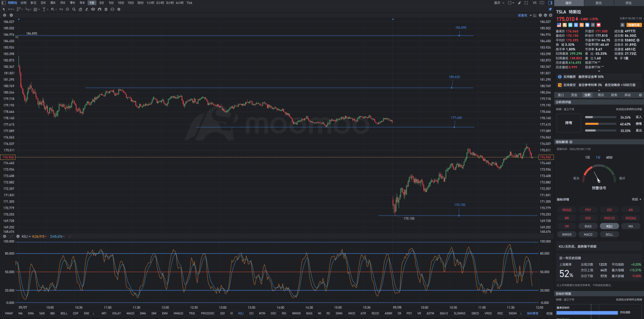Click the 170.150 low price marker

409,218
